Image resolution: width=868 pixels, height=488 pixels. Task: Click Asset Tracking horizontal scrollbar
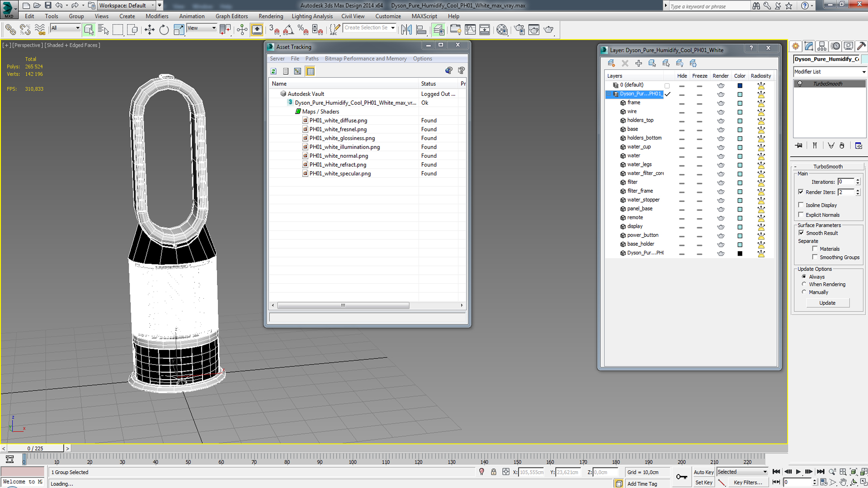[x=343, y=305]
